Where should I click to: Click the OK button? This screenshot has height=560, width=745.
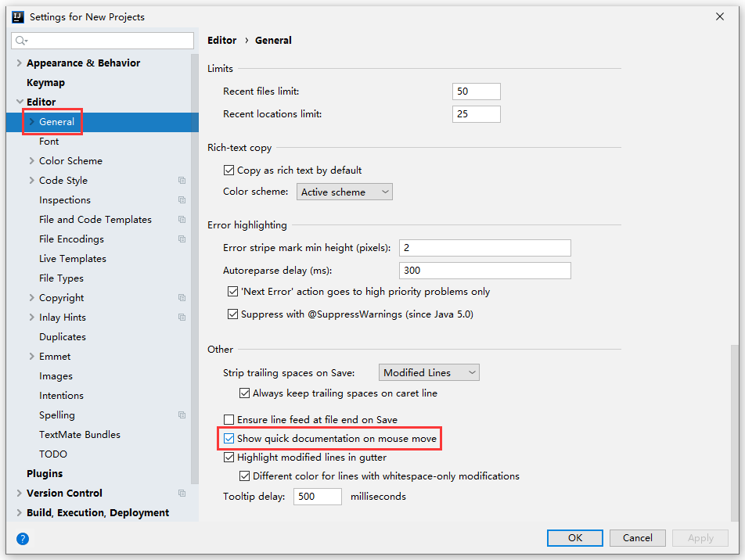pyautogui.click(x=575, y=538)
